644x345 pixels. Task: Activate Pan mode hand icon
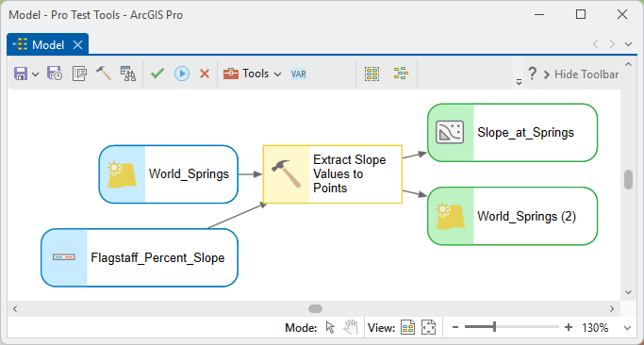point(351,327)
